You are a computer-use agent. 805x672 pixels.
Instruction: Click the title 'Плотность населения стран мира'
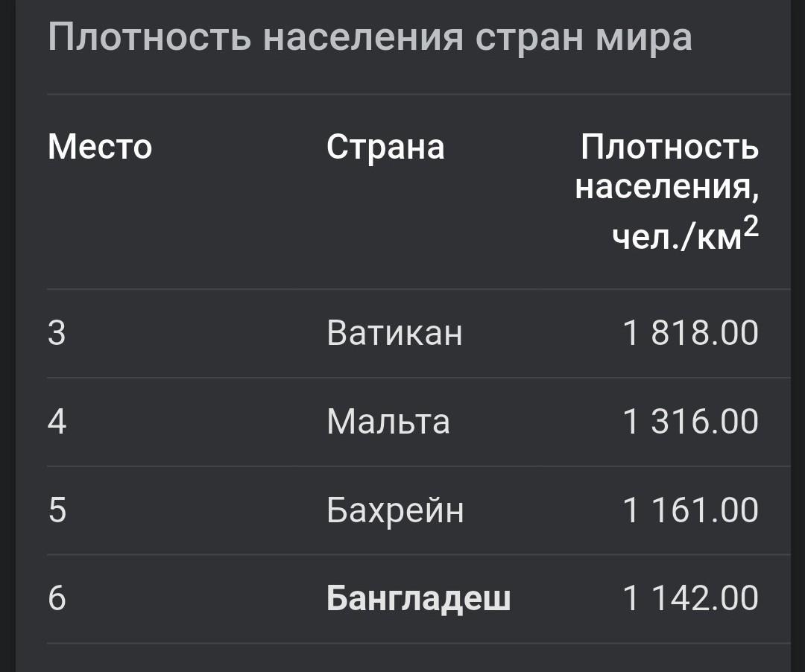[x=370, y=37]
